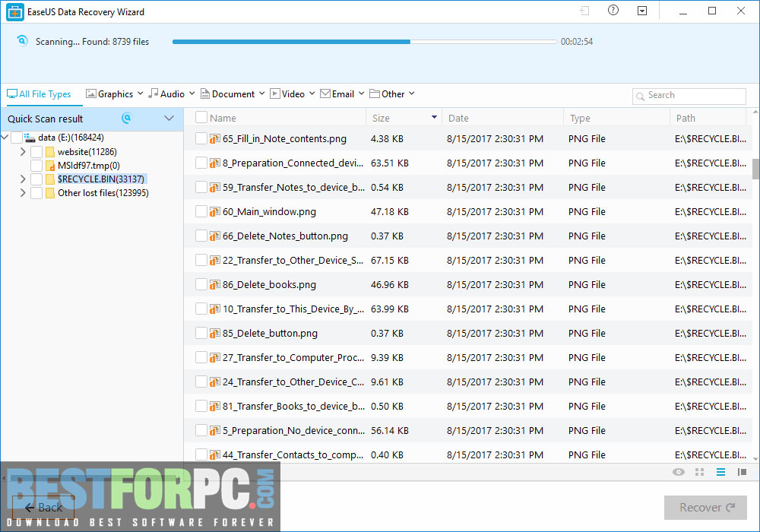The height and width of the screenshot is (532, 760).
Task: Click the file icon of 59_Transfer_Notes_to_device_b...
Action: [215, 188]
